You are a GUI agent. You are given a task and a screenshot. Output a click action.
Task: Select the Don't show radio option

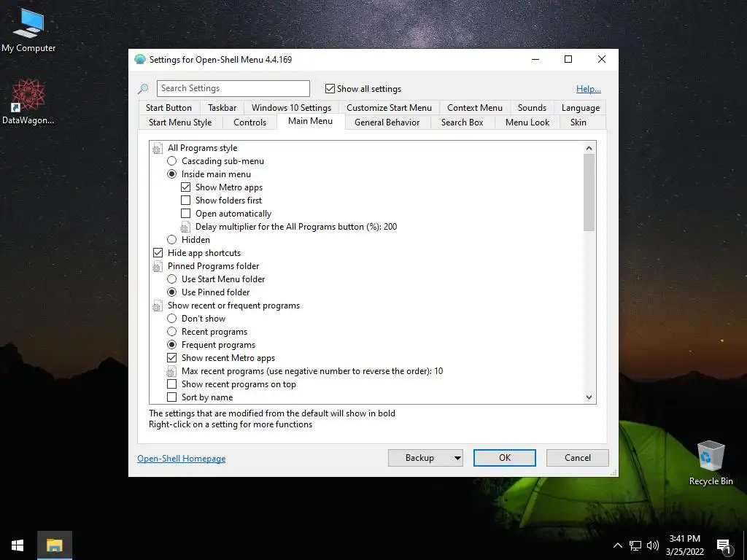(x=172, y=319)
